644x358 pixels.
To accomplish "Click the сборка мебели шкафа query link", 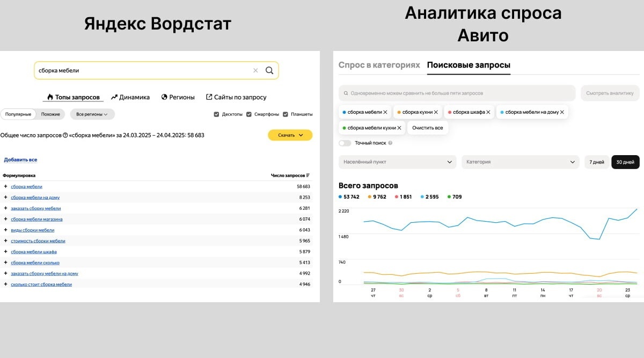I will point(34,252).
